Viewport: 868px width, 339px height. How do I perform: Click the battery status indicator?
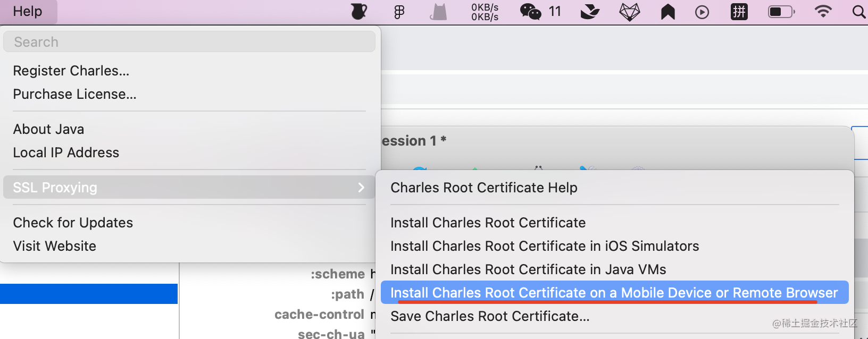tap(781, 12)
